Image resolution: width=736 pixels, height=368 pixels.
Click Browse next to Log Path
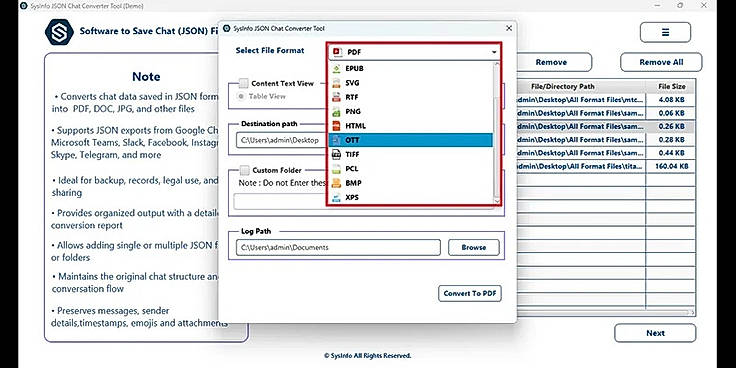[x=474, y=247]
